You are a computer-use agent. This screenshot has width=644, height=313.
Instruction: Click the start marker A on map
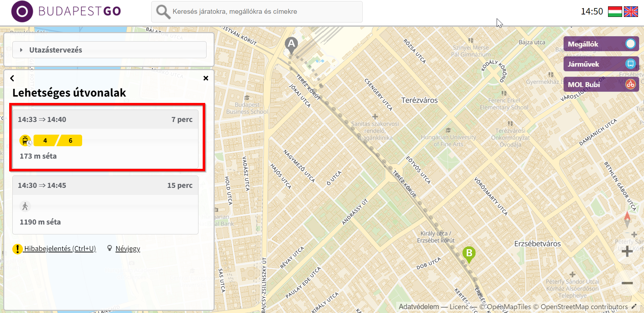point(291,44)
